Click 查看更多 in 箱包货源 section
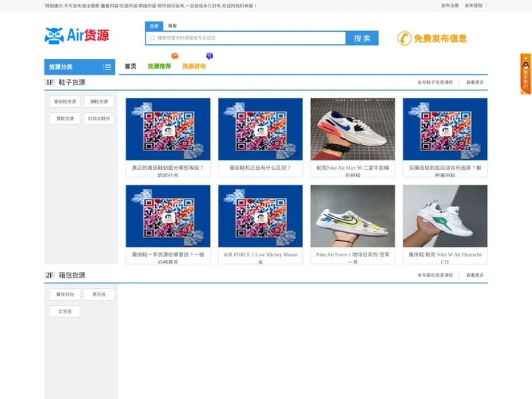 point(475,275)
